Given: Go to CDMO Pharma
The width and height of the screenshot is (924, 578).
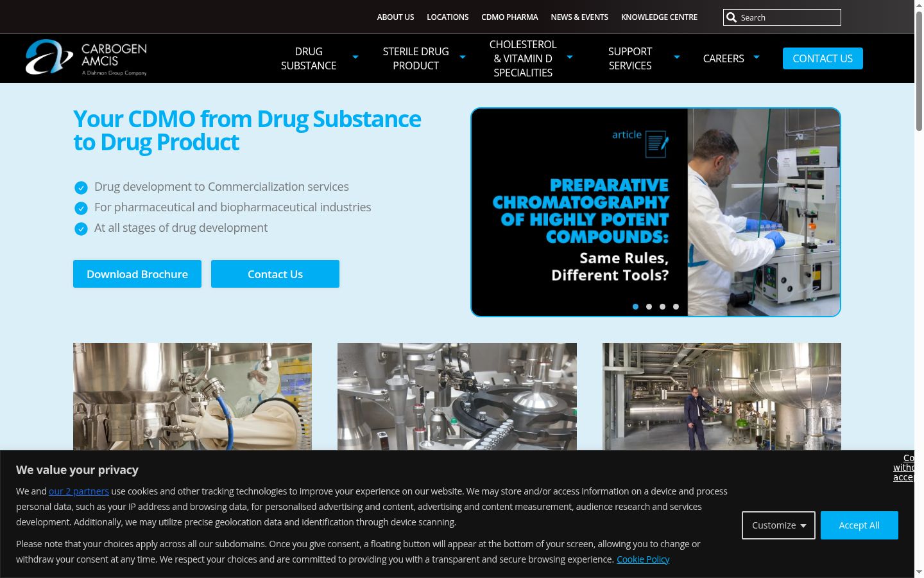Looking at the screenshot, I should pyautogui.click(x=509, y=17).
